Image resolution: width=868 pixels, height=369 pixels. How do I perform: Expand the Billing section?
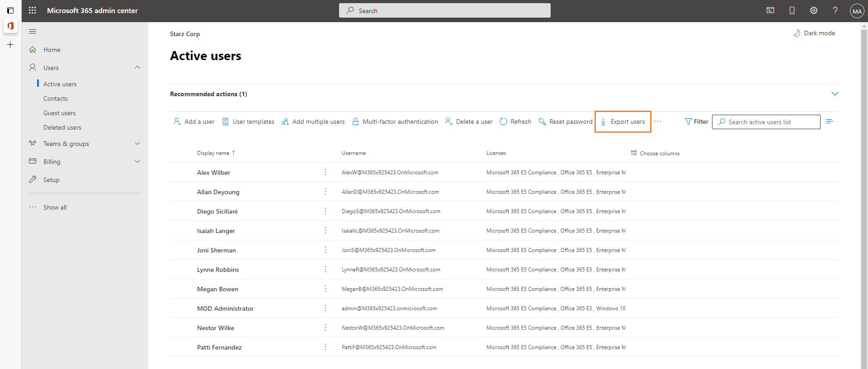click(137, 161)
